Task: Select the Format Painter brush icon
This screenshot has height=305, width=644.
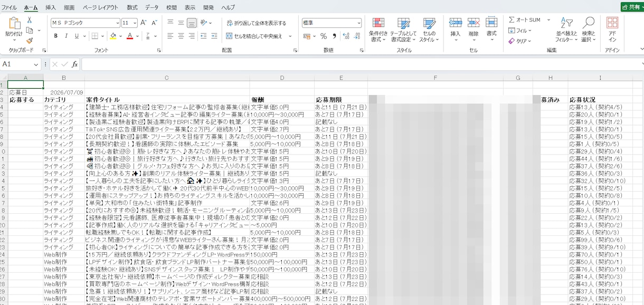Action: click(30, 40)
